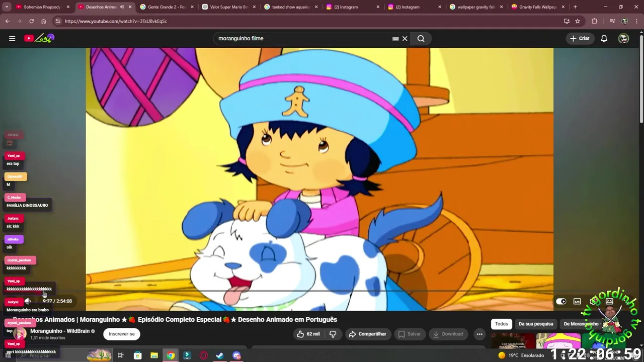Select the Todos filter chip
The image size is (644, 362).
click(x=502, y=324)
